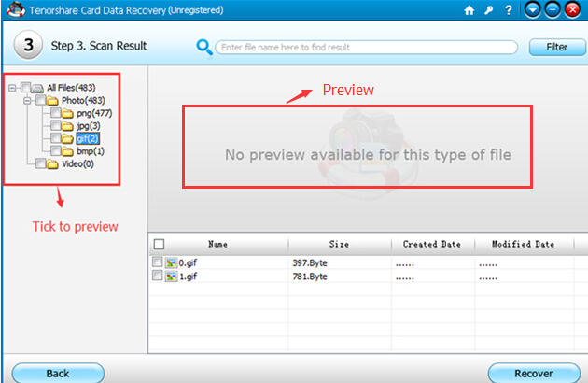Image resolution: width=588 pixels, height=383 pixels.
Task: Go back using the Back button
Action: pyautogui.click(x=58, y=373)
